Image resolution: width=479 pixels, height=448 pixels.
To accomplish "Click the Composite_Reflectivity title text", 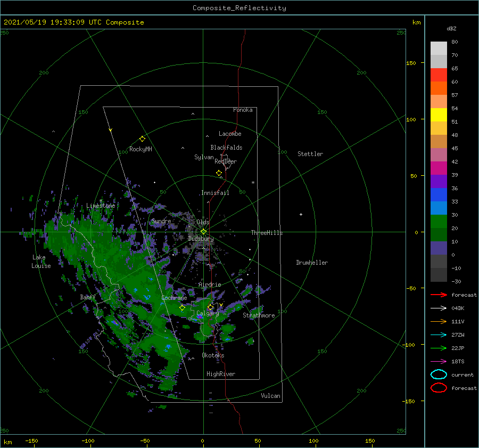I will (x=239, y=8).
